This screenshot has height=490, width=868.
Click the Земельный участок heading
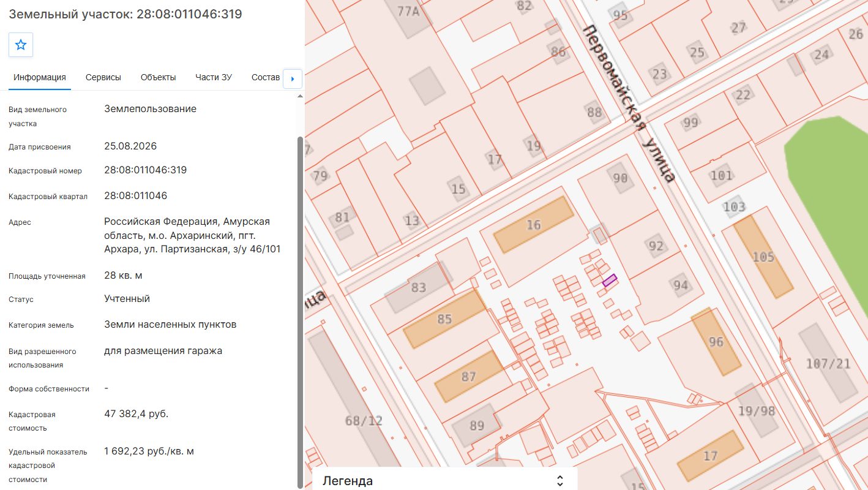[125, 13]
